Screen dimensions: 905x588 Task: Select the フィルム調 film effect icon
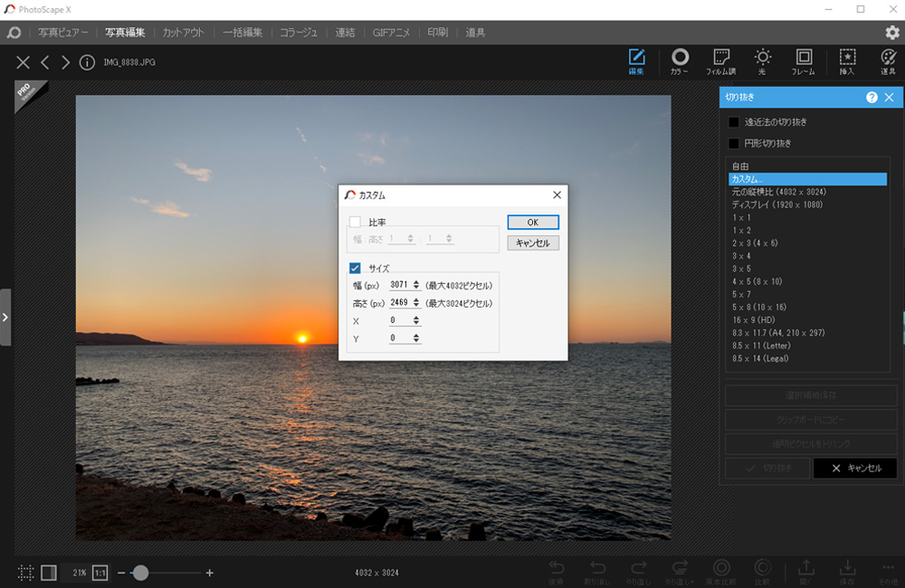pyautogui.click(x=721, y=62)
